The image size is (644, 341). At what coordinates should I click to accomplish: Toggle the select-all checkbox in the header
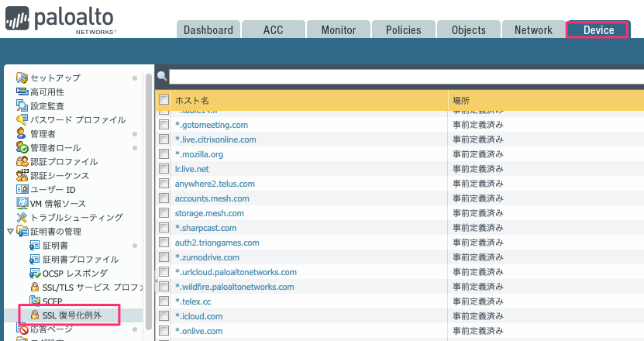pyautogui.click(x=164, y=100)
